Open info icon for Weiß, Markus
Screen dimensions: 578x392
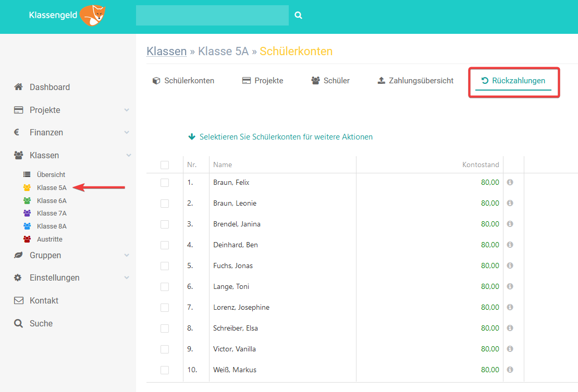pyautogui.click(x=510, y=370)
